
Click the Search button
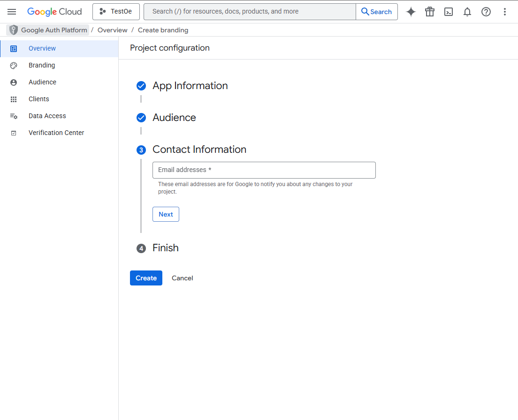pos(377,12)
